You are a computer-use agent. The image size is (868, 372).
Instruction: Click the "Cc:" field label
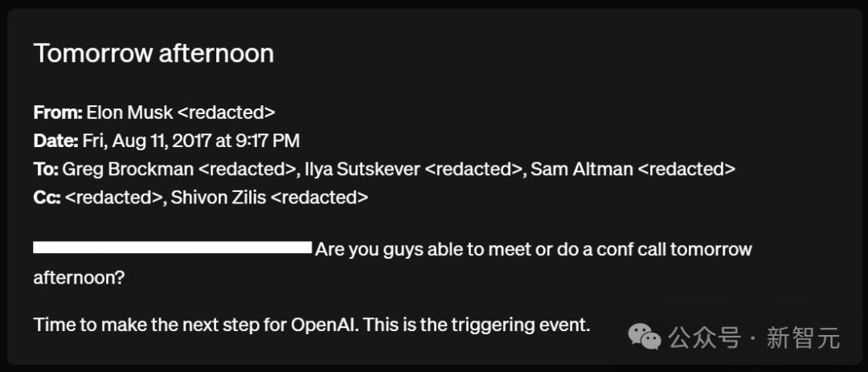point(47,197)
